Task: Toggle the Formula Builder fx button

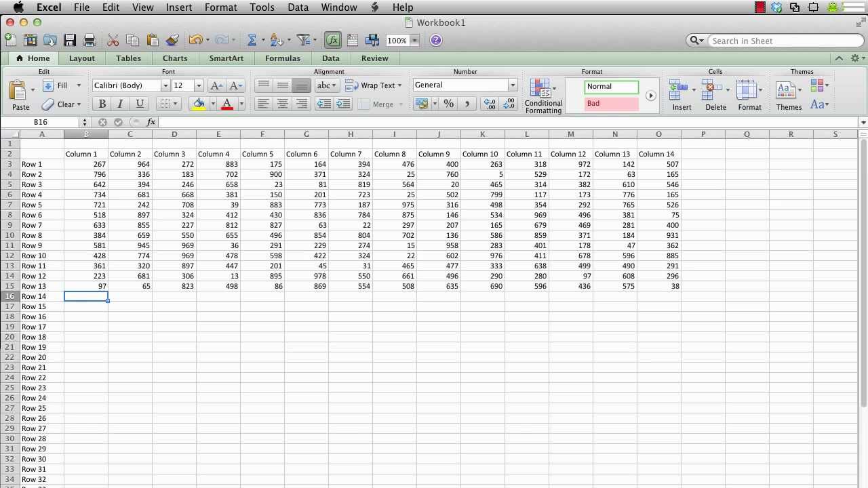Action: (x=332, y=41)
